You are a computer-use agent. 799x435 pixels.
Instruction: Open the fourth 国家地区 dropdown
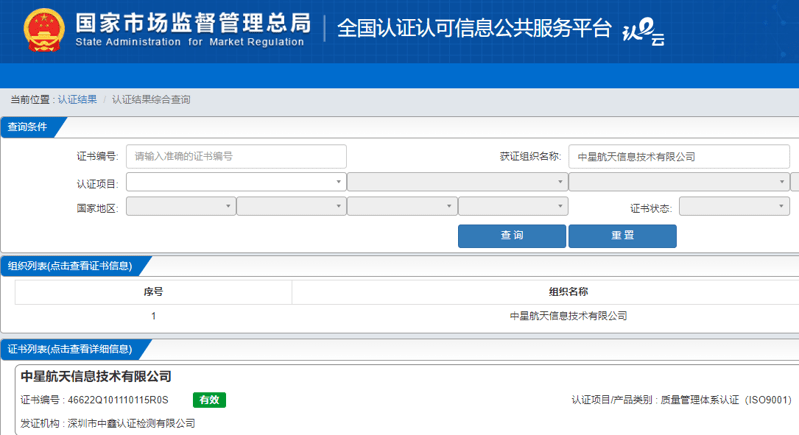[x=513, y=206]
